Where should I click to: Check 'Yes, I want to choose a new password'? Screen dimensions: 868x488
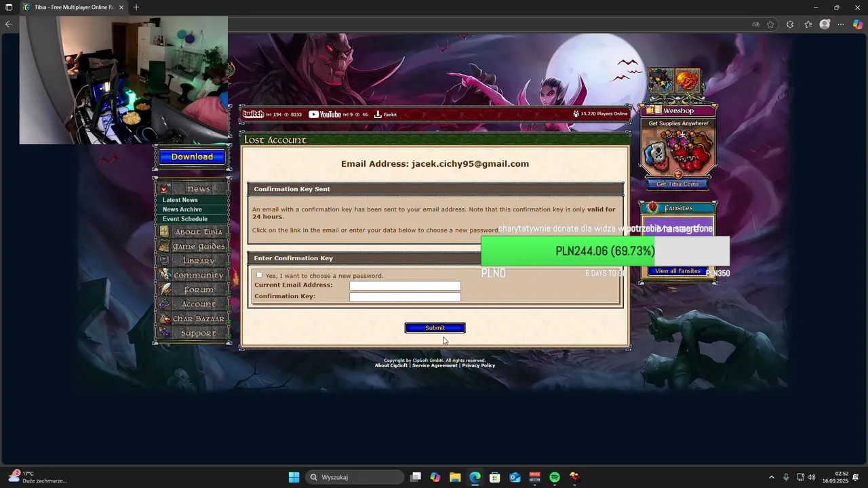tap(259, 275)
